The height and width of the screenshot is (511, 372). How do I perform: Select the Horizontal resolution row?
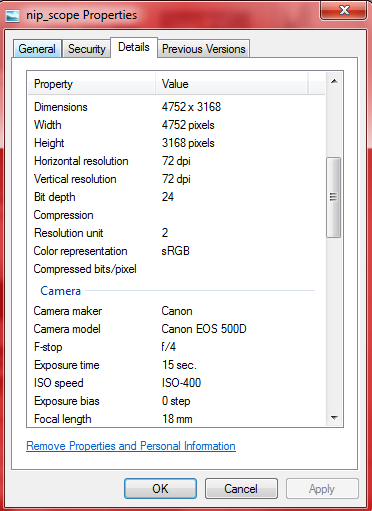pyautogui.click(x=176, y=161)
